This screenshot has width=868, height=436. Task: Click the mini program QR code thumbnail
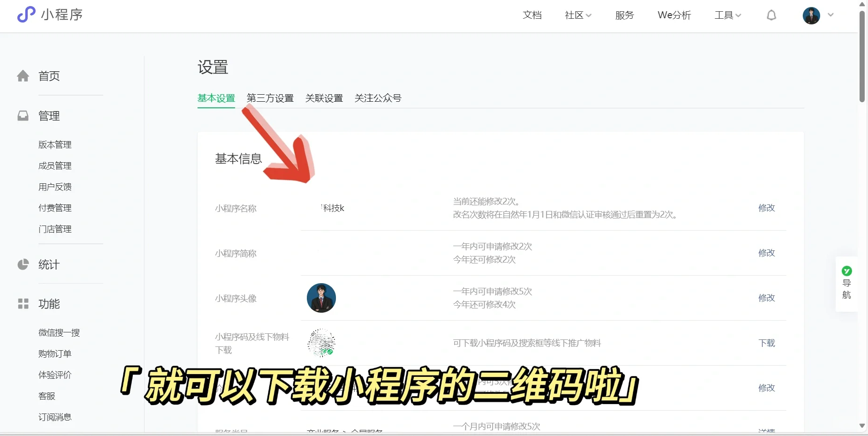[321, 343]
